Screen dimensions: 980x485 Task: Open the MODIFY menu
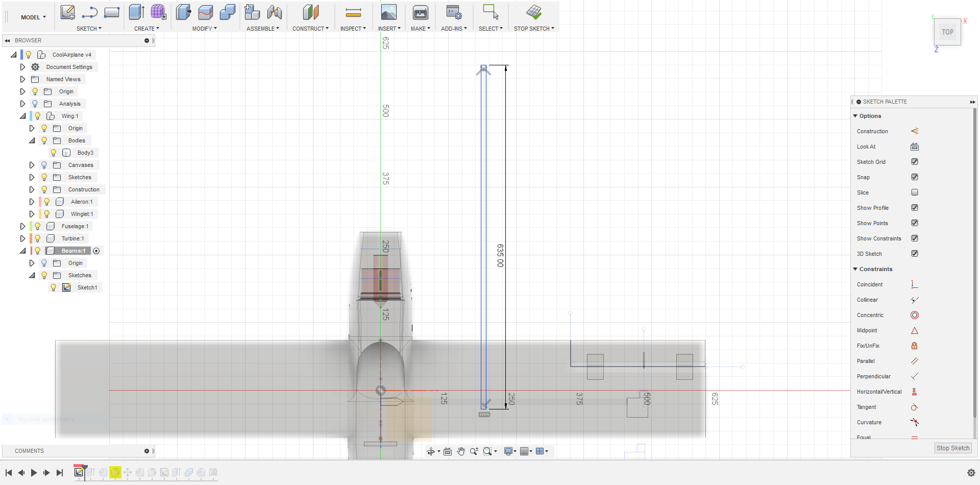tap(204, 29)
